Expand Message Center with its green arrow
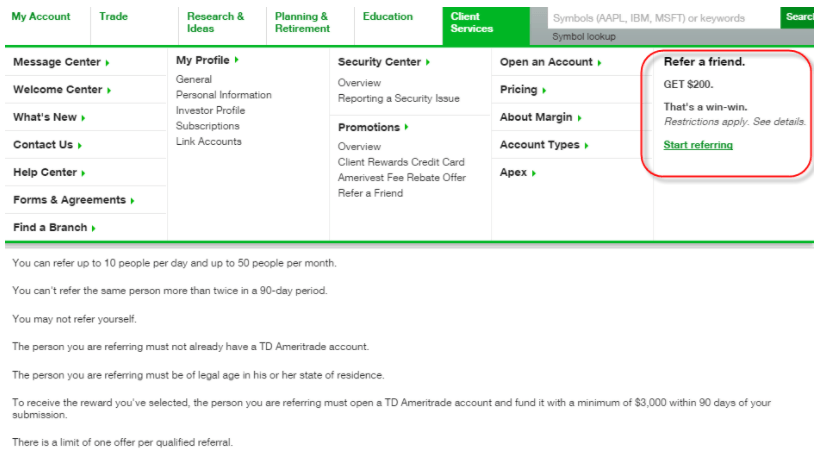 [107, 63]
